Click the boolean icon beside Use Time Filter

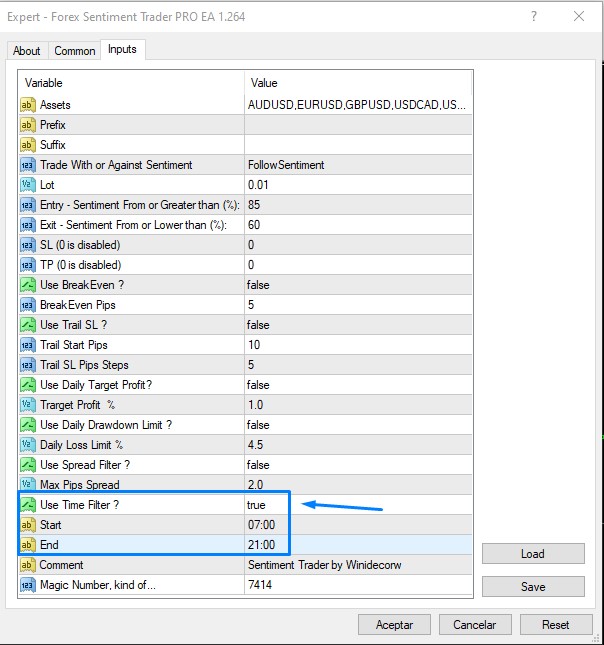(28, 505)
